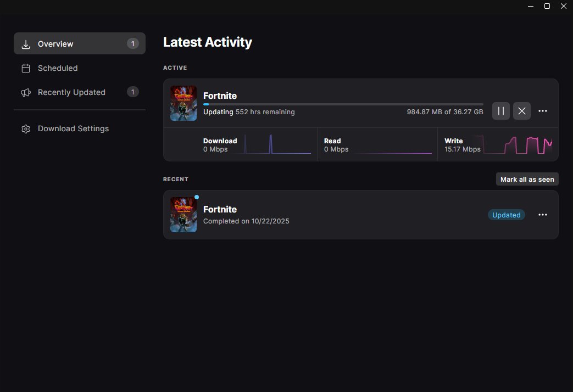Click the Download '0 Mbps' value

tap(215, 149)
